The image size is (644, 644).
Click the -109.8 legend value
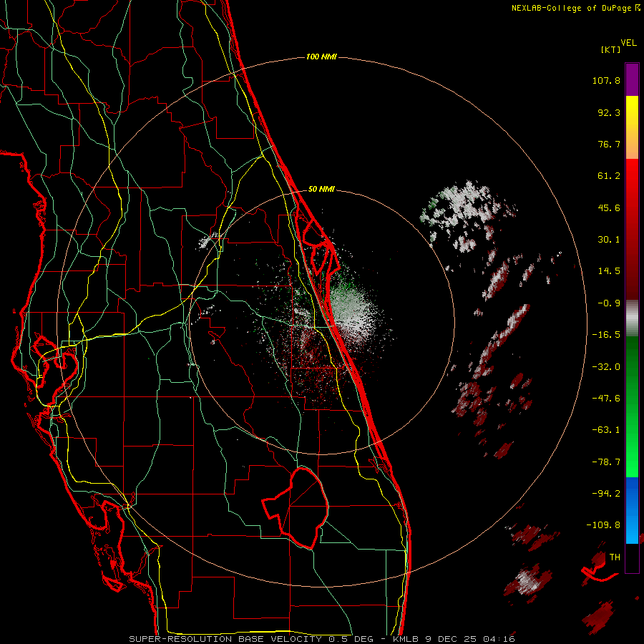(603, 525)
